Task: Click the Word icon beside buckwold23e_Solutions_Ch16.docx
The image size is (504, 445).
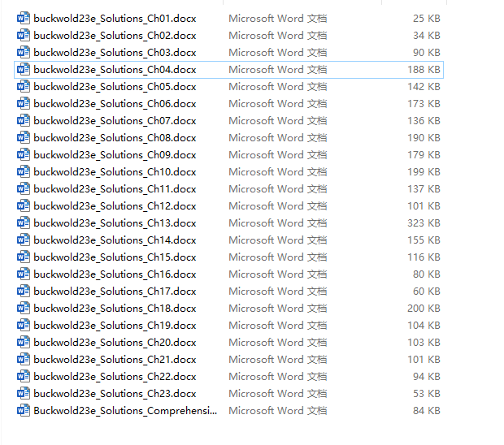Action: (x=24, y=273)
